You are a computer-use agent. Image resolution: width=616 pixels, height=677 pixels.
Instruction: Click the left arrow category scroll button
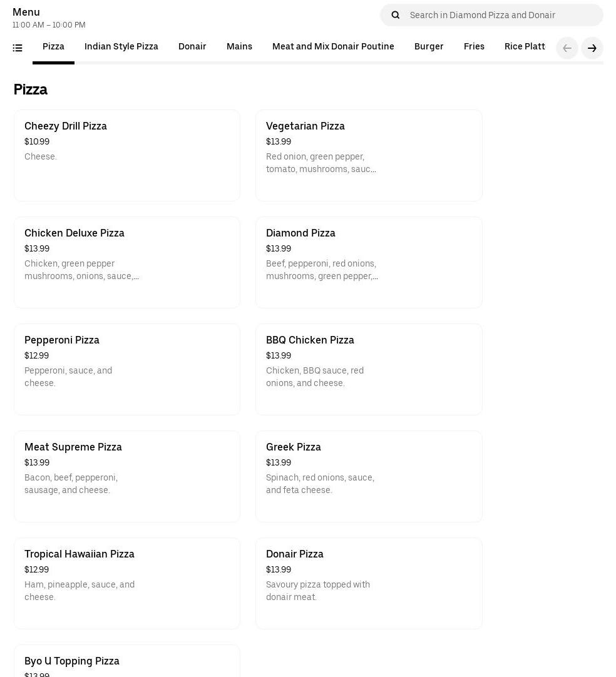567,48
